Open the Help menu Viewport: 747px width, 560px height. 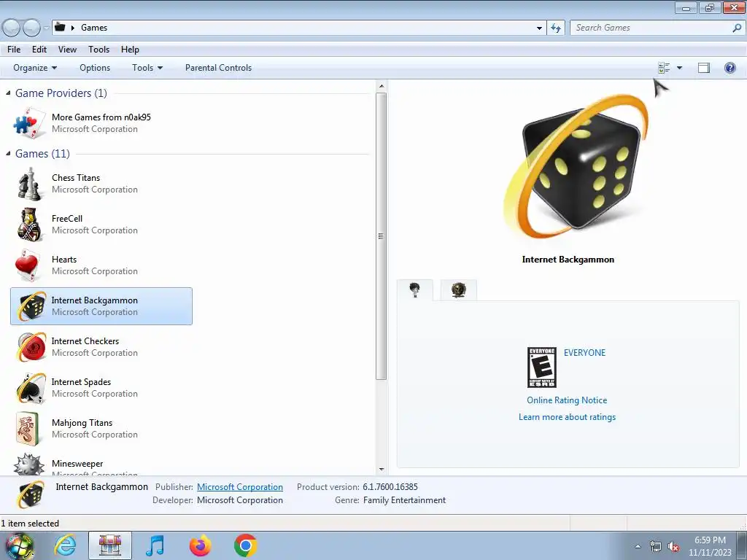click(130, 50)
